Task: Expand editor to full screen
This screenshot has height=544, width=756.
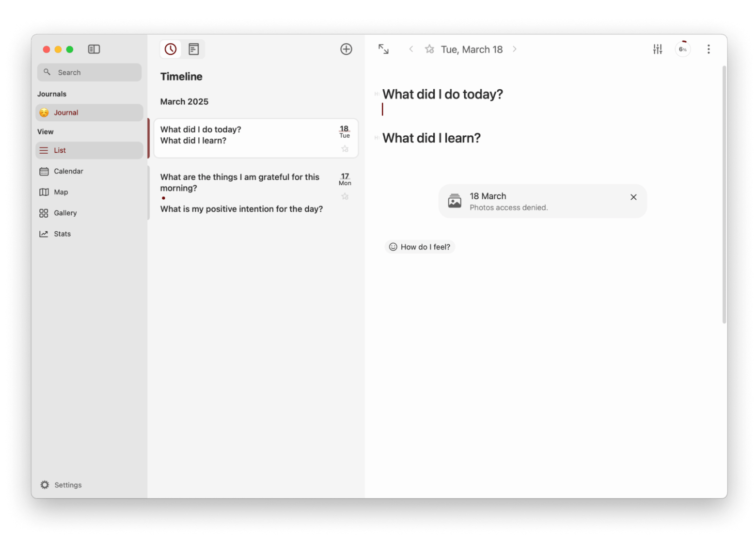Action: pos(383,49)
